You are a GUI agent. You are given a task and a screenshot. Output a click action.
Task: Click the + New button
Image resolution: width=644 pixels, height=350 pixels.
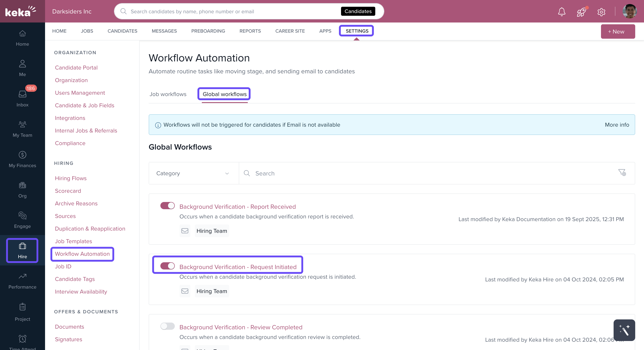tap(618, 31)
